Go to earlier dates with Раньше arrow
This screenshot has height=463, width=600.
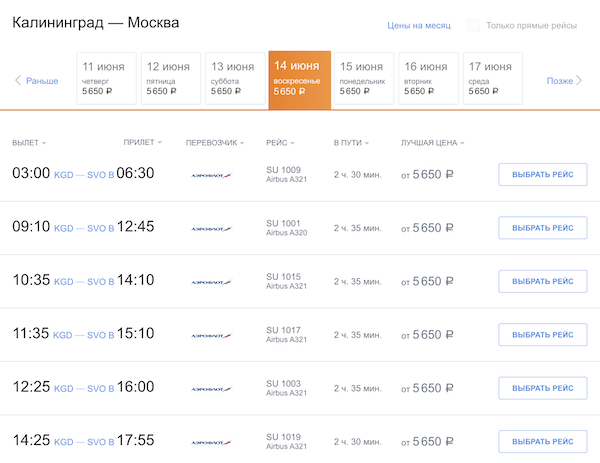[36, 80]
